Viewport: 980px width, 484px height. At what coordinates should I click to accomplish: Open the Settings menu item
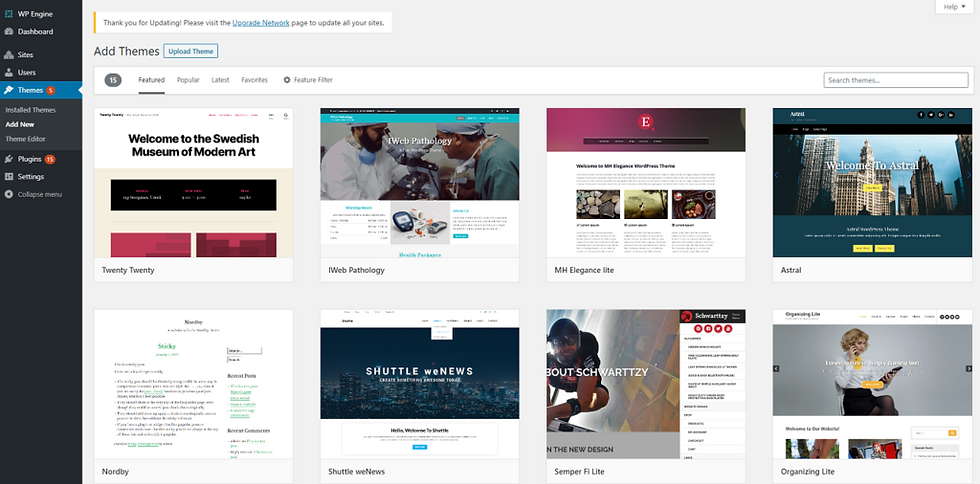tap(41, 176)
